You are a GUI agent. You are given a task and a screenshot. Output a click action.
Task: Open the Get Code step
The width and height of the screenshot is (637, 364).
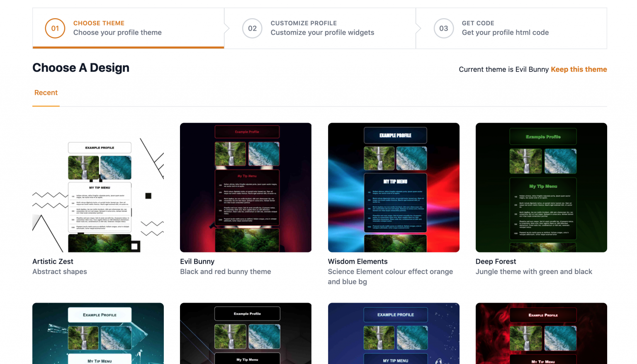(505, 28)
